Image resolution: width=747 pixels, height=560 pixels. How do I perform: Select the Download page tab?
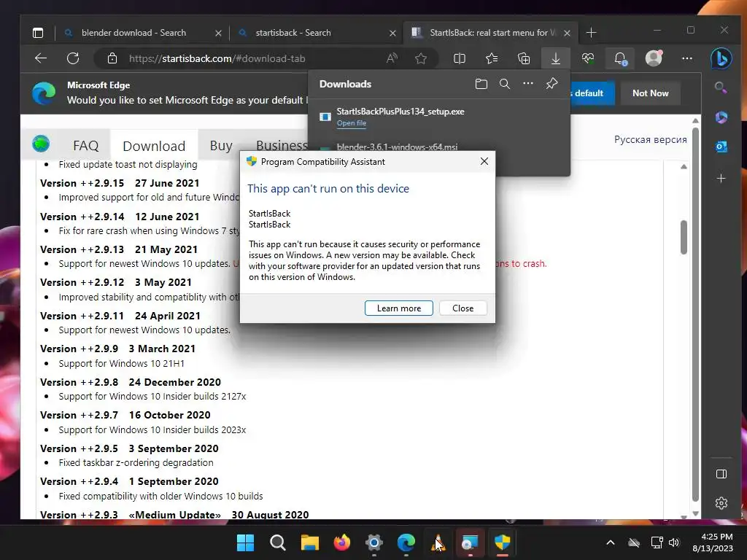154,146
